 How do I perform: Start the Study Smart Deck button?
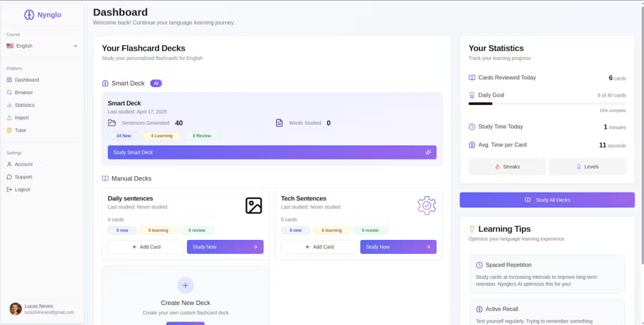click(272, 152)
